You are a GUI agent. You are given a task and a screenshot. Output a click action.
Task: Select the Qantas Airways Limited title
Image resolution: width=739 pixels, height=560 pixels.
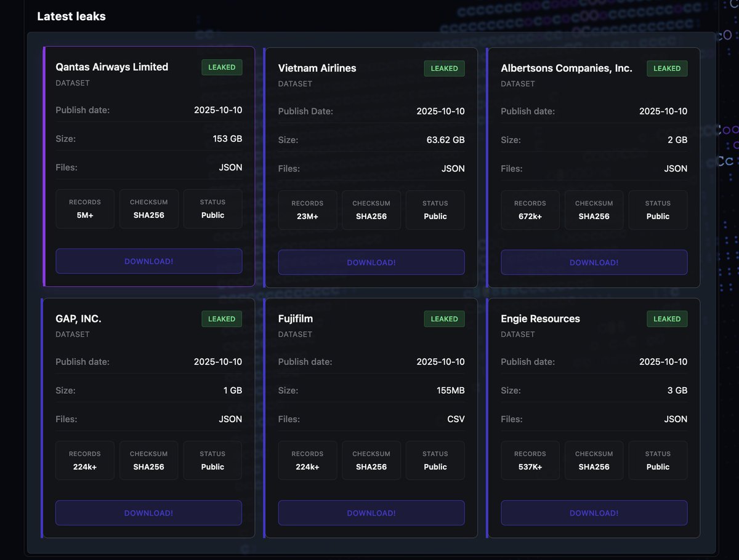(x=111, y=67)
